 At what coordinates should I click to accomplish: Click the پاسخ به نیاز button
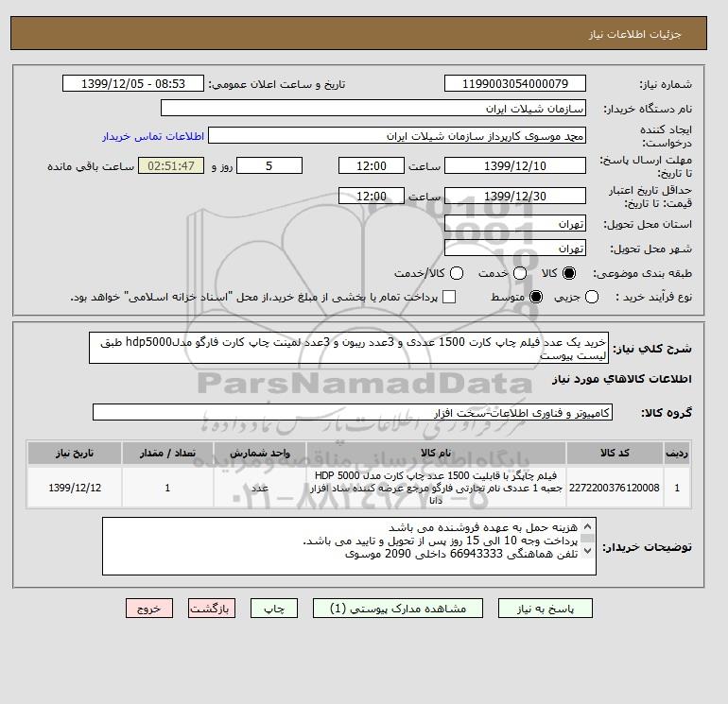(546, 609)
